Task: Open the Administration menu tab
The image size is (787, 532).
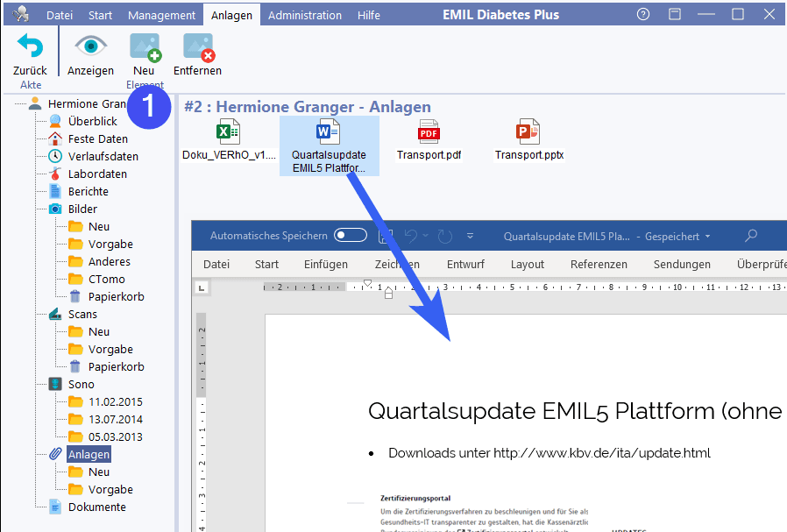Action: (304, 15)
